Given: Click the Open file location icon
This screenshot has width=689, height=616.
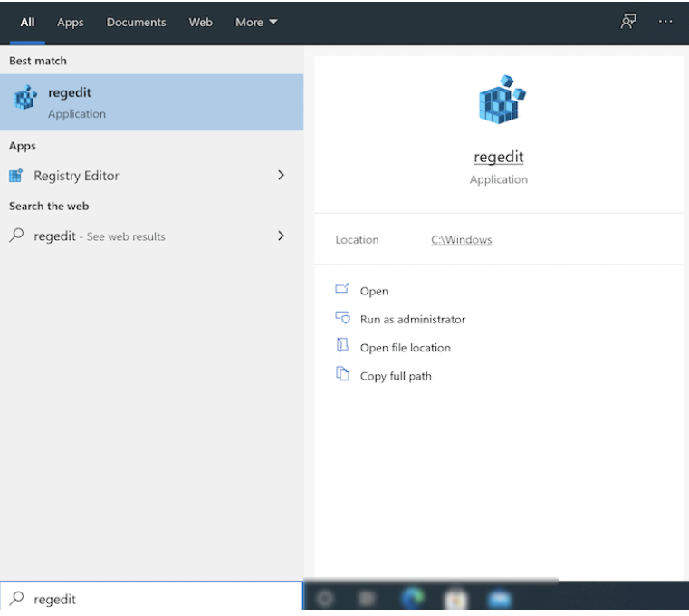Looking at the screenshot, I should point(342,345).
